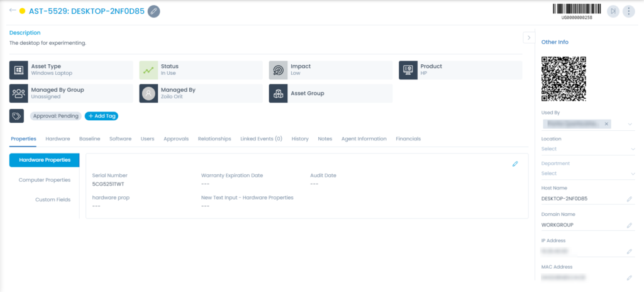Screen dimensions: 644x292
Task: Open the three-dot more options menu
Action: [629, 11]
